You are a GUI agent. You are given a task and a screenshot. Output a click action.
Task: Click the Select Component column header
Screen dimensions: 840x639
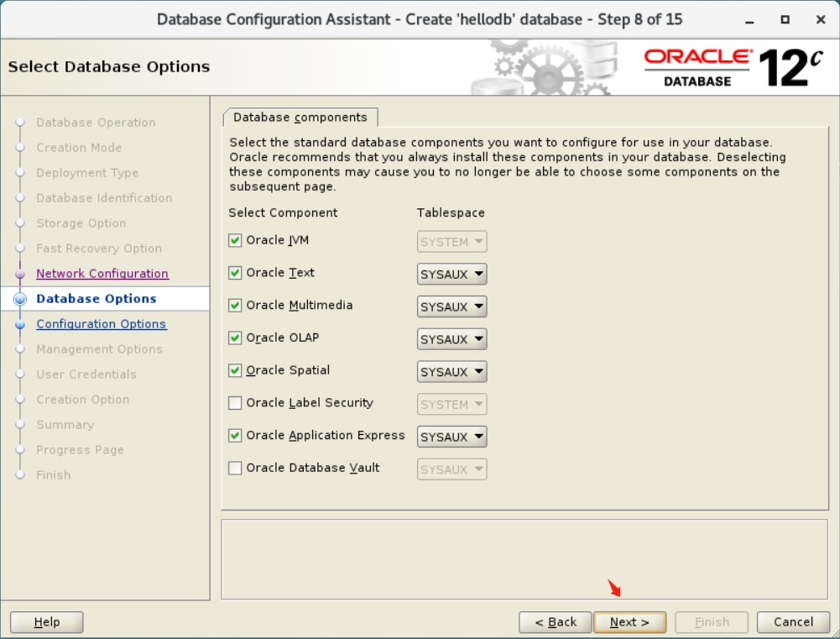(x=283, y=212)
